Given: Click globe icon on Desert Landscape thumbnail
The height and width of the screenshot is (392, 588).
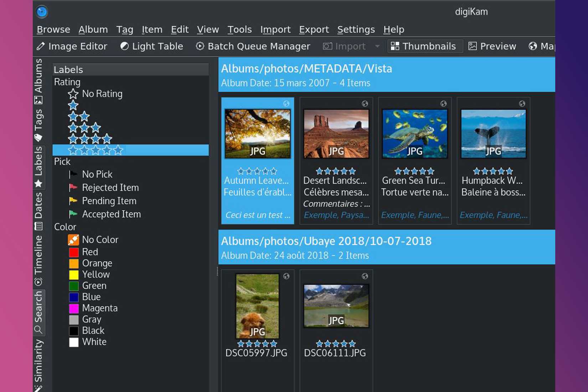Looking at the screenshot, I should click(x=365, y=104).
